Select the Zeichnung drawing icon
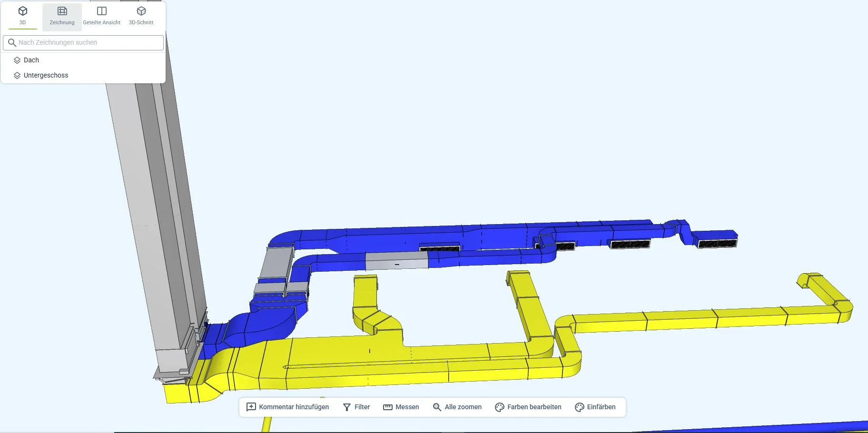Viewport: 868px width, 433px height. point(62,11)
